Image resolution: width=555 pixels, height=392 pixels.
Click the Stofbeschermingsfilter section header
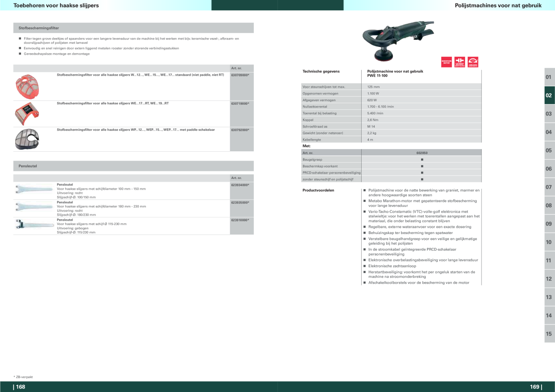133,28
